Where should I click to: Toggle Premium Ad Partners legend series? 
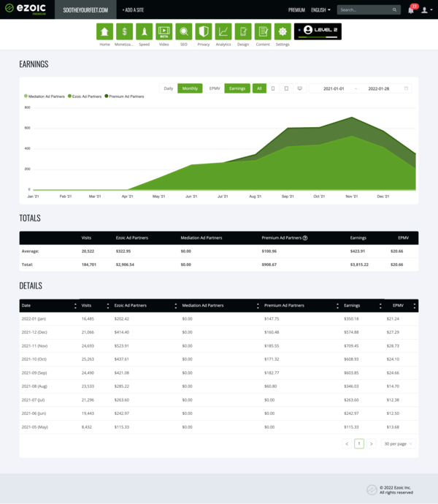(x=124, y=96)
